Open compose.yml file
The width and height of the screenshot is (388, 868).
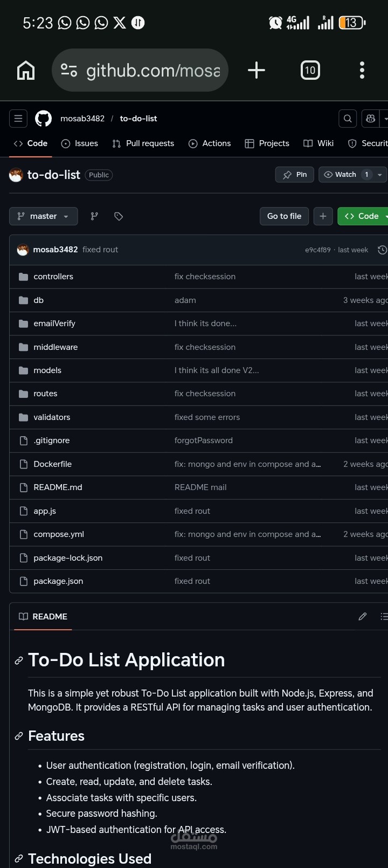[59, 534]
